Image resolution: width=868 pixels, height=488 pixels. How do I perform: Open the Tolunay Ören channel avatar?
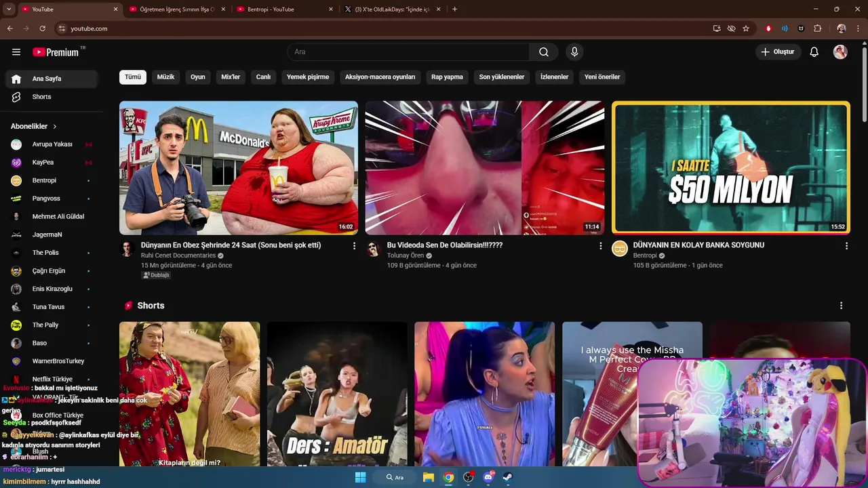374,249
